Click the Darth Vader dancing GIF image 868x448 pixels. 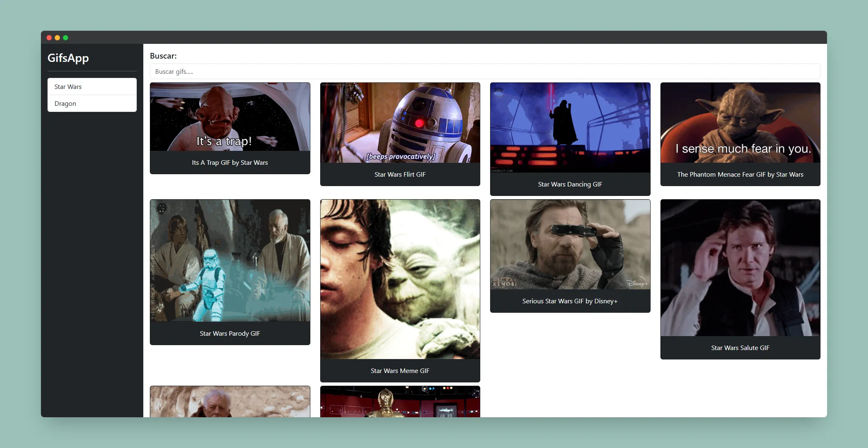pyautogui.click(x=570, y=127)
